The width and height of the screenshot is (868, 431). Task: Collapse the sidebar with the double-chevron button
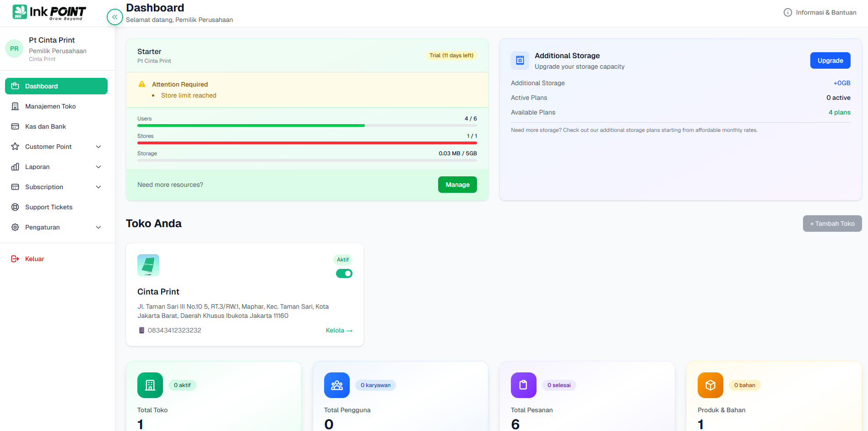coord(114,17)
